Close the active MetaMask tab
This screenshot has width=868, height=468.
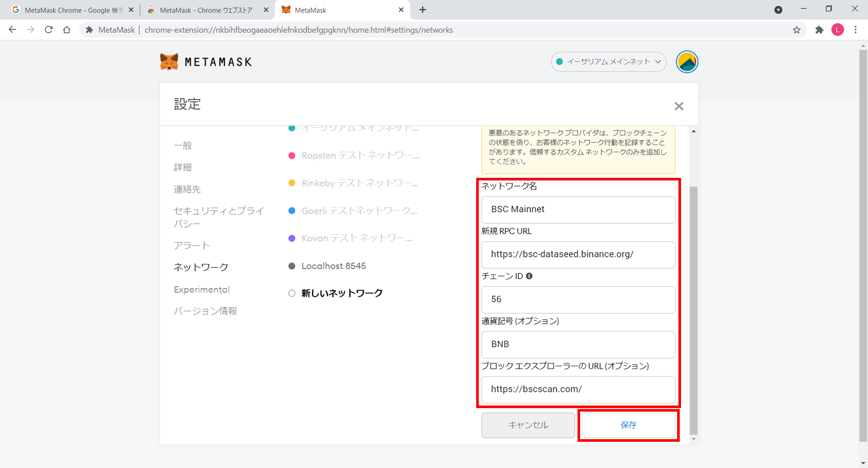(401, 10)
